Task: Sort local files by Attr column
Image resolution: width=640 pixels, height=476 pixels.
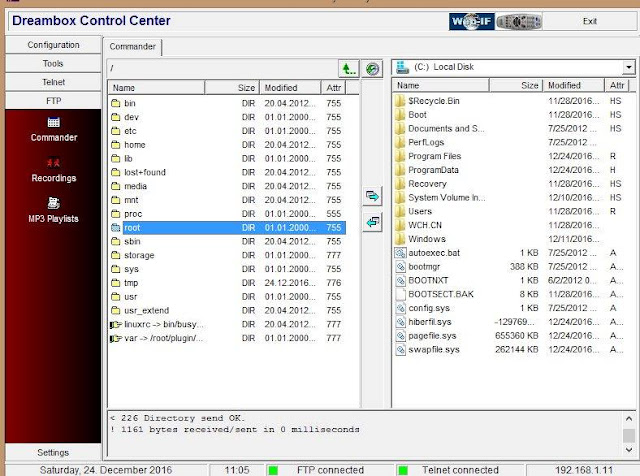Action: tap(617, 85)
